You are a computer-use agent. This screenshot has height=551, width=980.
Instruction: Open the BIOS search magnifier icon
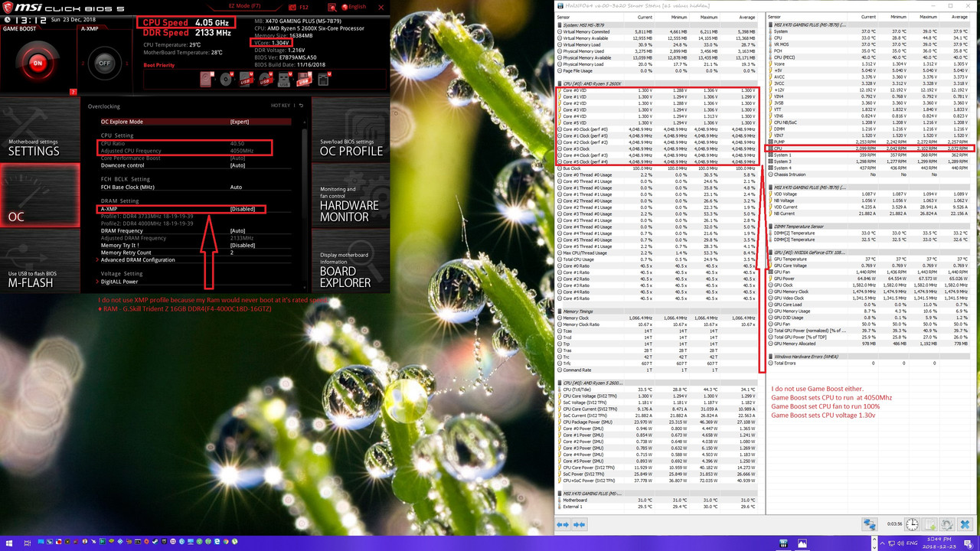(x=332, y=7)
